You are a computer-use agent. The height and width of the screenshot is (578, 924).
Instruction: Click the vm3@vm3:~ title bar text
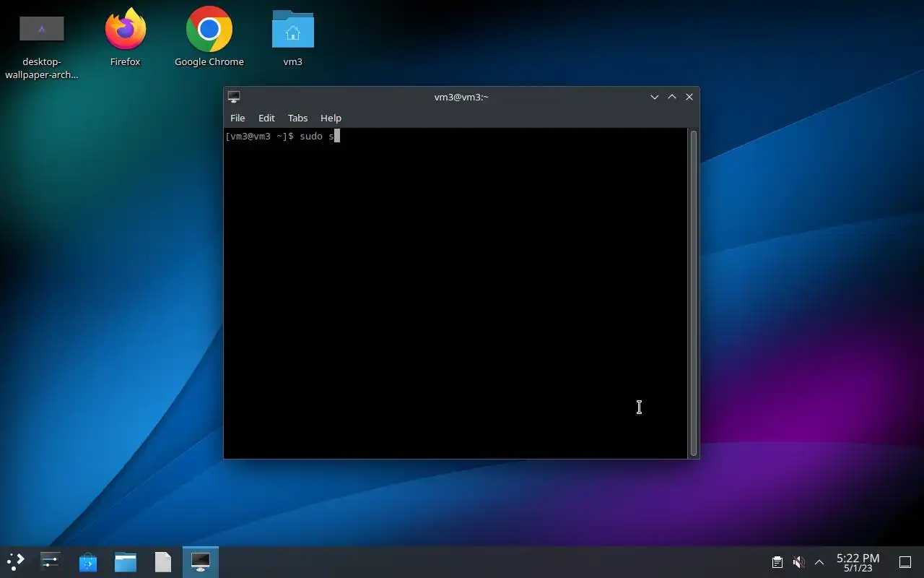[x=461, y=97]
